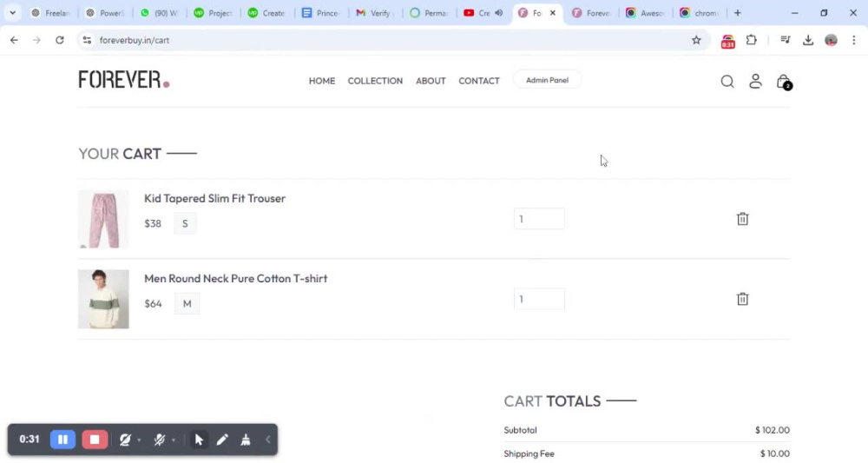Delete the Kid Tapered Slim Fit Trouser item

[x=742, y=219]
